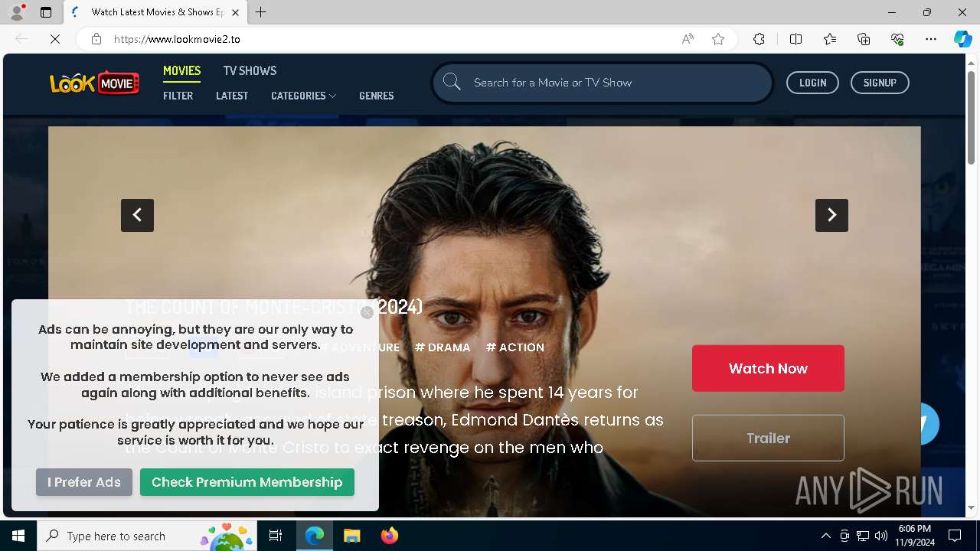
Task: Open the LATEST movies page
Action: (x=232, y=96)
